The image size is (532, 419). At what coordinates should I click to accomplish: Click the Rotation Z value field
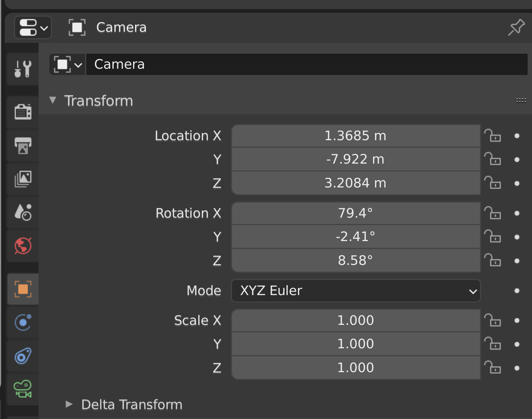click(356, 261)
